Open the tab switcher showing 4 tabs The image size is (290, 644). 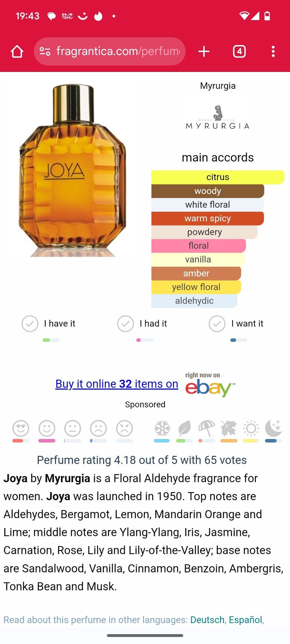(x=239, y=51)
